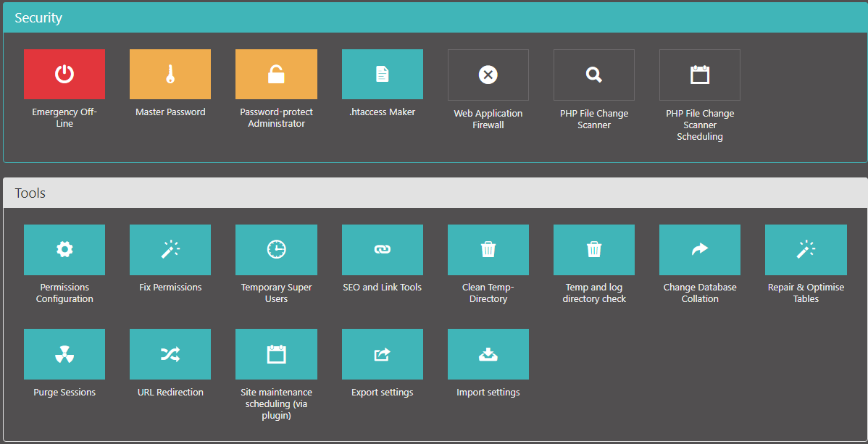Click the red Emergency Off-Line power icon
The image size is (868, 444).
[x=64, y=74]
